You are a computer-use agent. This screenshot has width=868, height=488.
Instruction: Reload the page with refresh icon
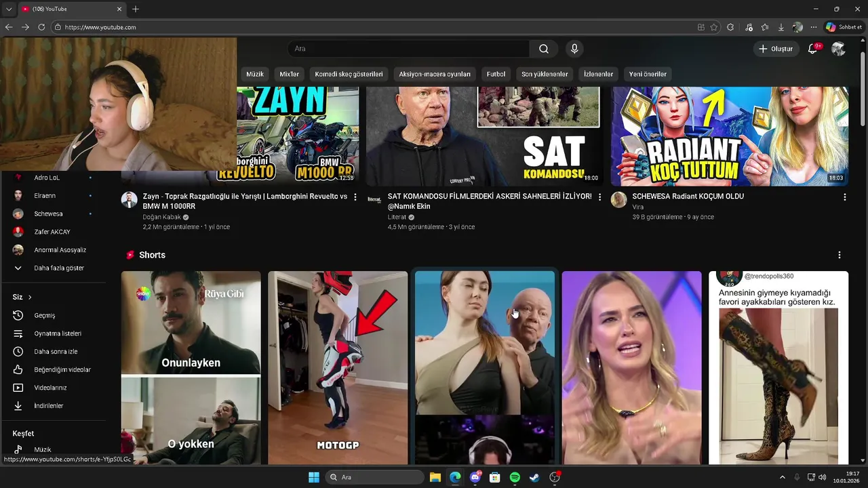(x=41, y=27)
